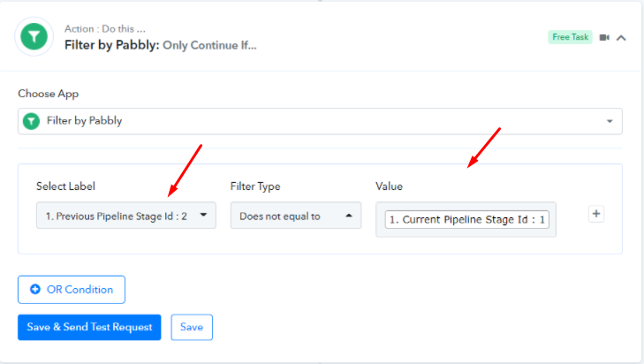This screenshot has height=364, width=644.
Task: Click the white Save button
Action: point(192,327)
